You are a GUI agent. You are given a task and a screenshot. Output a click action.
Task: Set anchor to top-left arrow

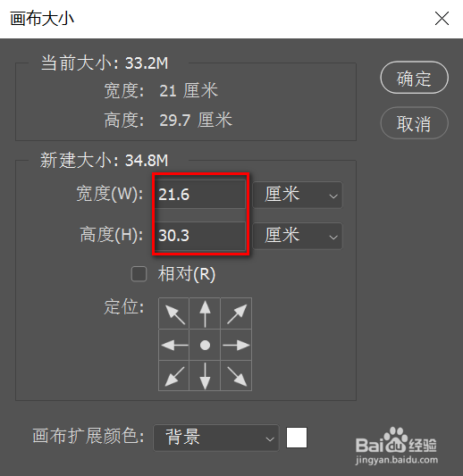pos(174,313)
